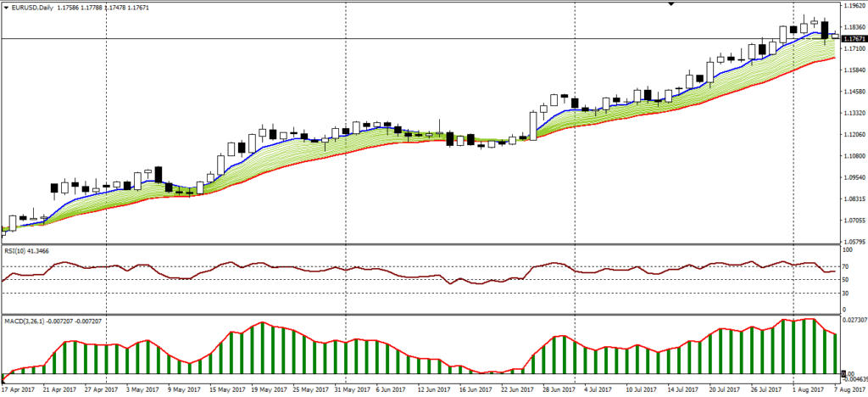
Task: Click the divider between RSI and MACD panels
Action: click(x=424, y=315)
